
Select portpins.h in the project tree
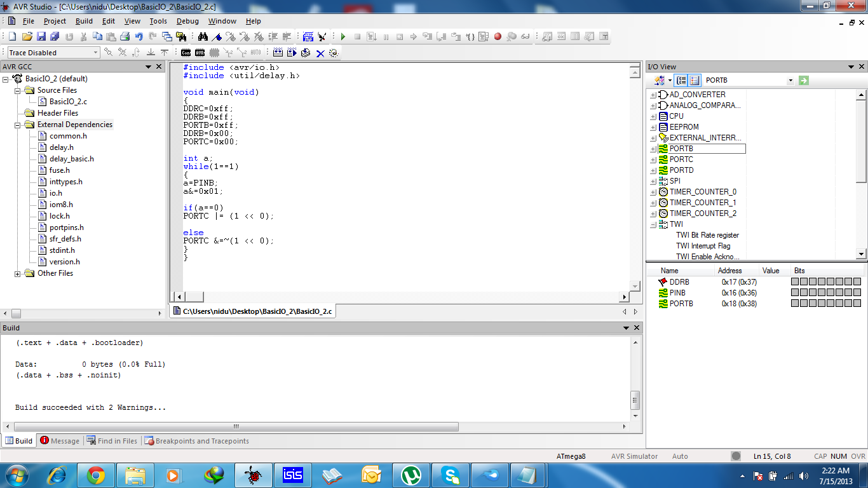67,227
